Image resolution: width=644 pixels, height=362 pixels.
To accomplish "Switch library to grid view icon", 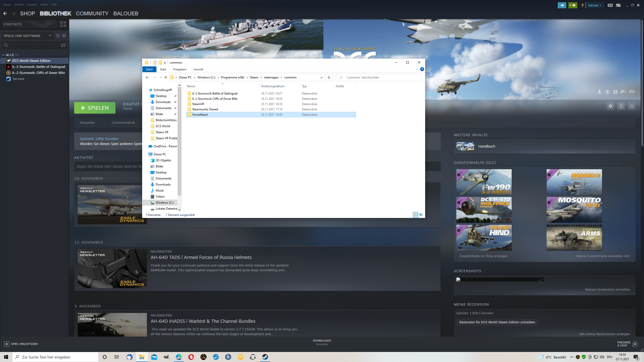I will 63,24.
